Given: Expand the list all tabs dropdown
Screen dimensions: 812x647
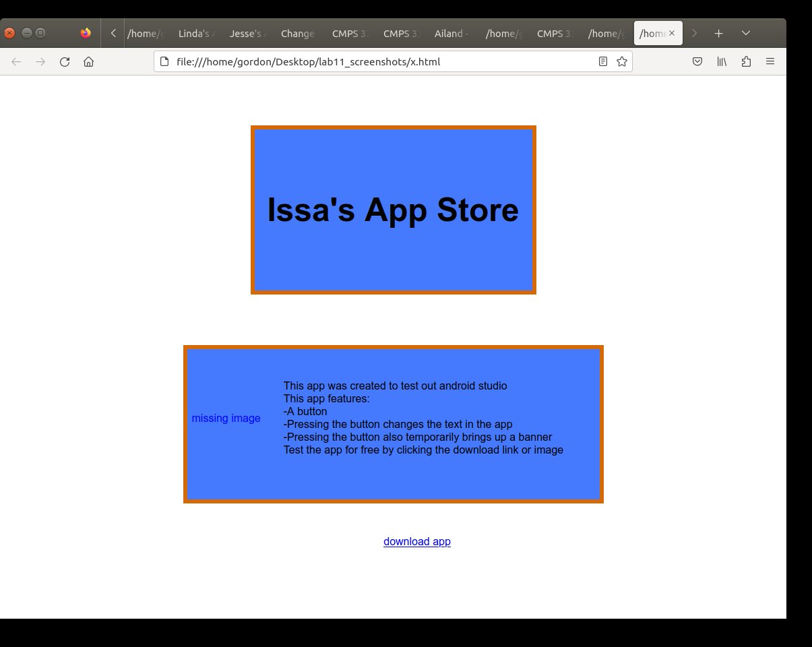Looking at the screenshot, I should pyautogui.click(x=745, y=33).
